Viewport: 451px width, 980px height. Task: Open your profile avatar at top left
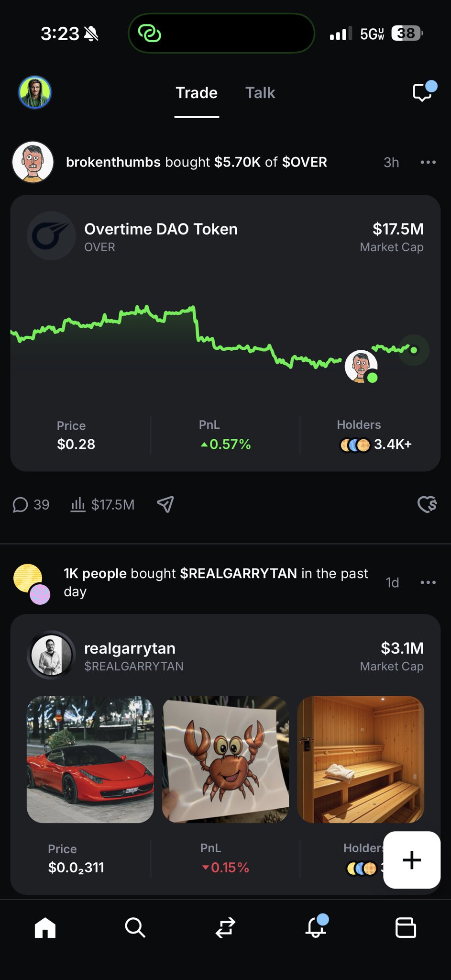pyautogui.click(x=35, y=92)
